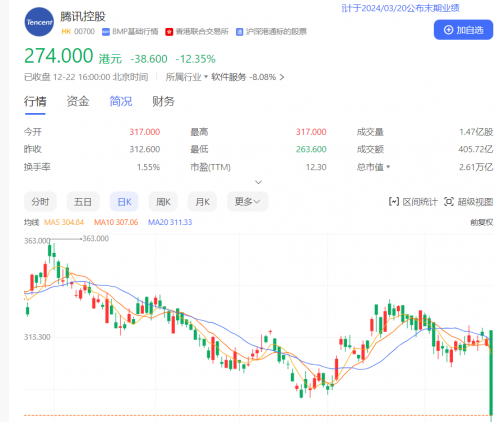Viewport: 500px width, 422px height.
Task: Click the BMP basic quotes icon
Action: (x=106, y=32)
